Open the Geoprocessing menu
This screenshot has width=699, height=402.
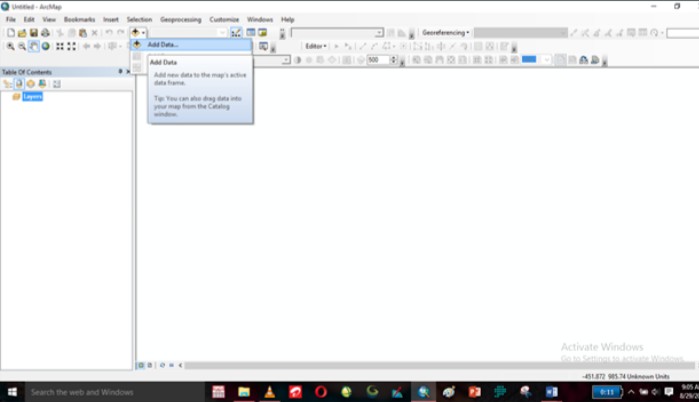[x=181, y=20]
